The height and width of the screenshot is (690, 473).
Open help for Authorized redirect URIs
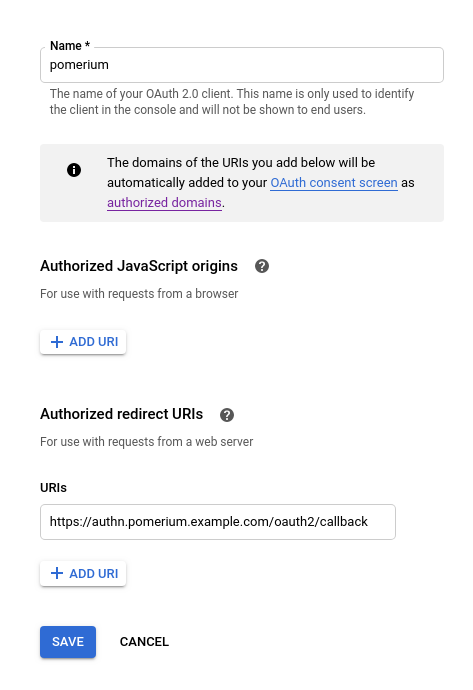click(x=227, y=415)
